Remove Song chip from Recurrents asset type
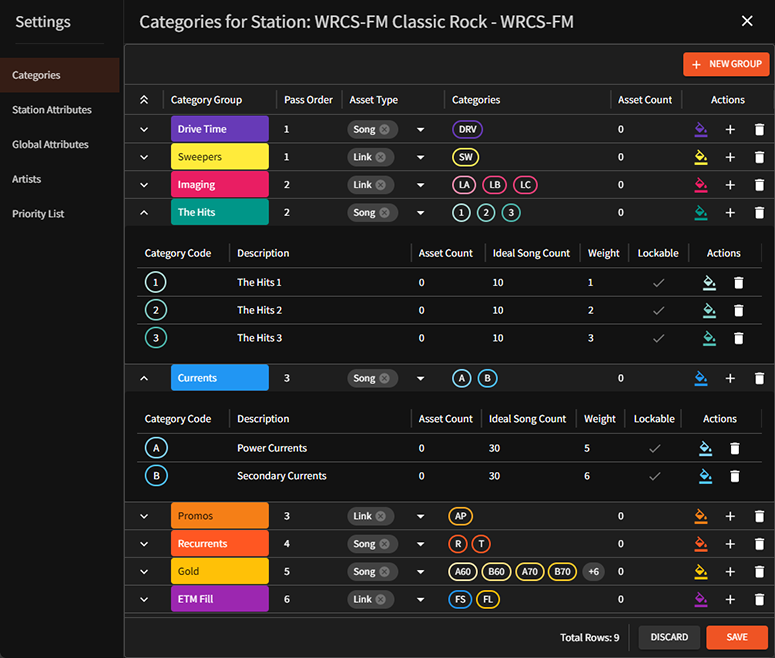 point(384,544)
